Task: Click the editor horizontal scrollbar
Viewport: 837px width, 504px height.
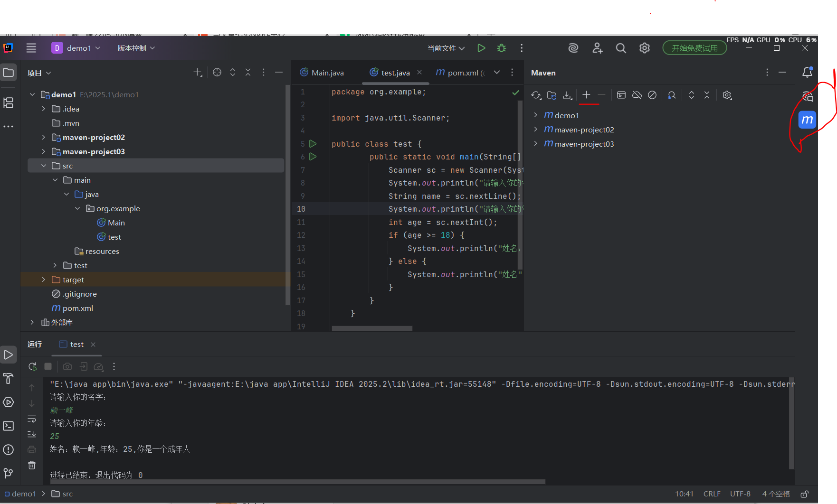Action: point(372,328)
